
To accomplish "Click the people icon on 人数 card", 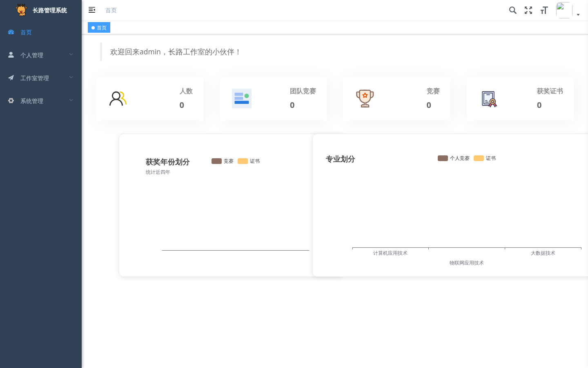I will click(x=118, y=99).
